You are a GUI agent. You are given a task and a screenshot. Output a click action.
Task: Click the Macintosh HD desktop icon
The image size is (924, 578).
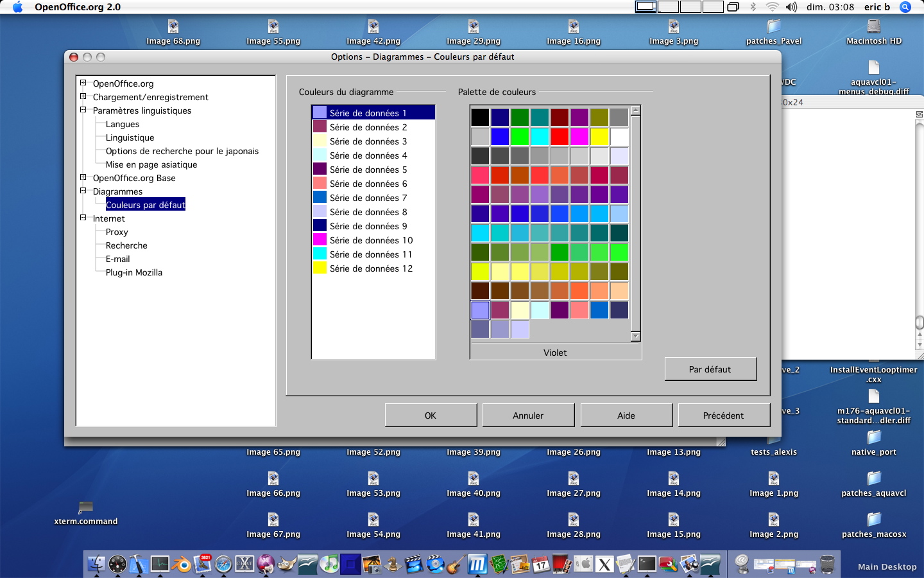(874, 32)
